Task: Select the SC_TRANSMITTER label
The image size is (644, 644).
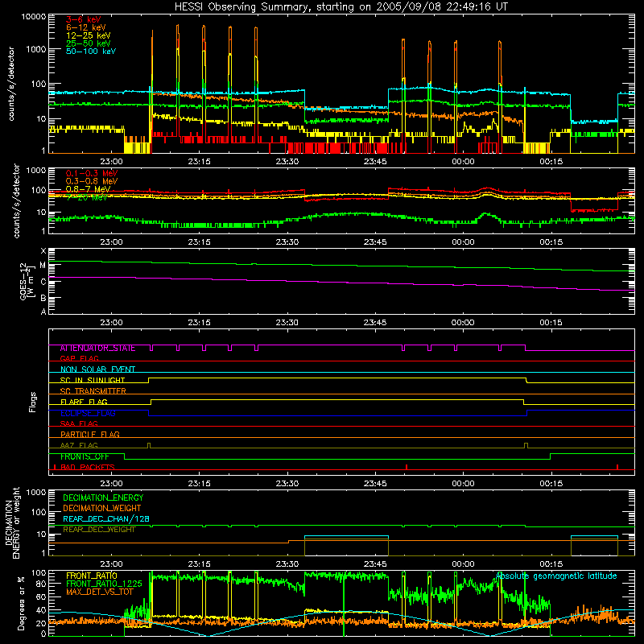Action: click(x=93, y=391)
